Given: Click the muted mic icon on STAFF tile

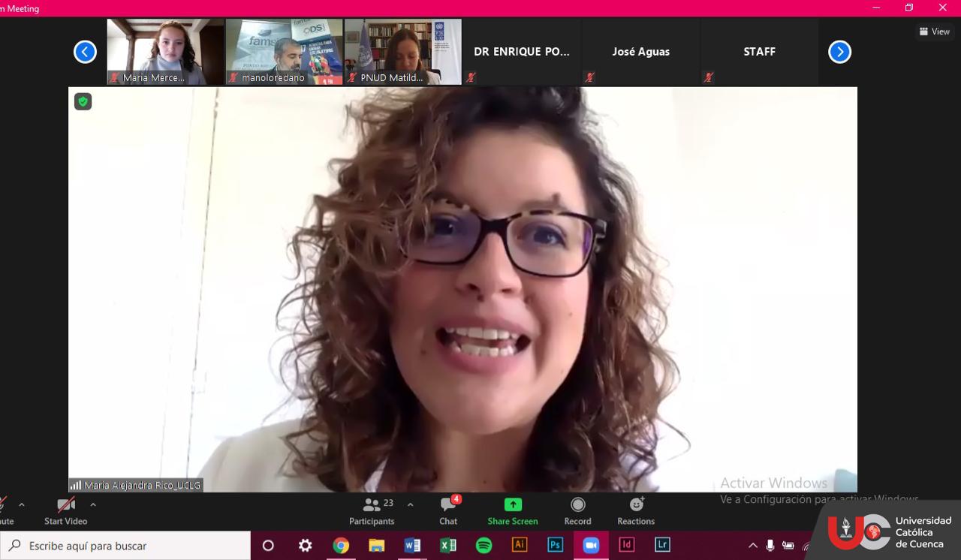Looking at the screenshot, I should coord(708,77).
